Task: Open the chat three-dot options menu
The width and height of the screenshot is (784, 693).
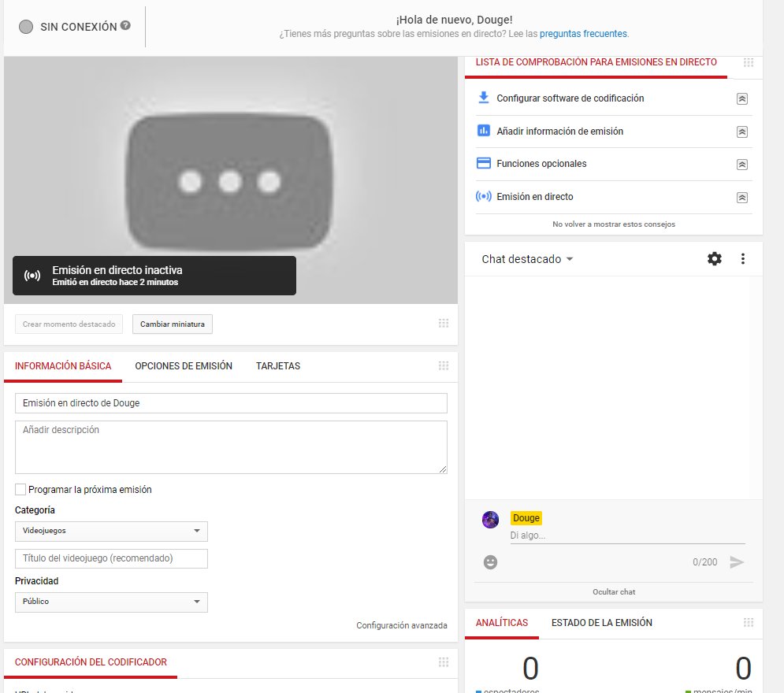Action: [x=742, y=259]
